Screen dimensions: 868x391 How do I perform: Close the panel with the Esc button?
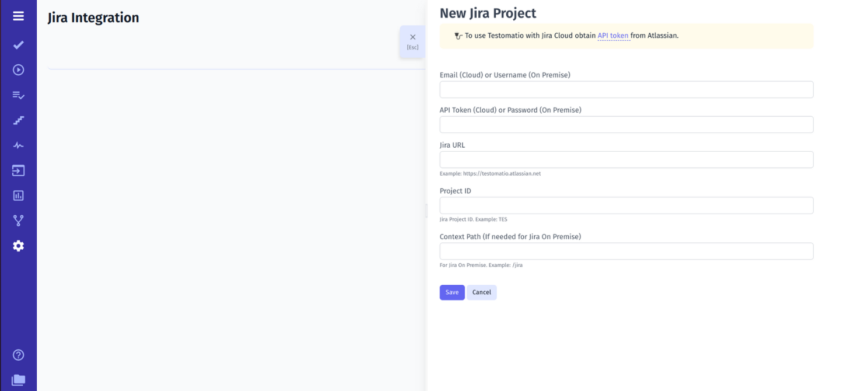412,41
